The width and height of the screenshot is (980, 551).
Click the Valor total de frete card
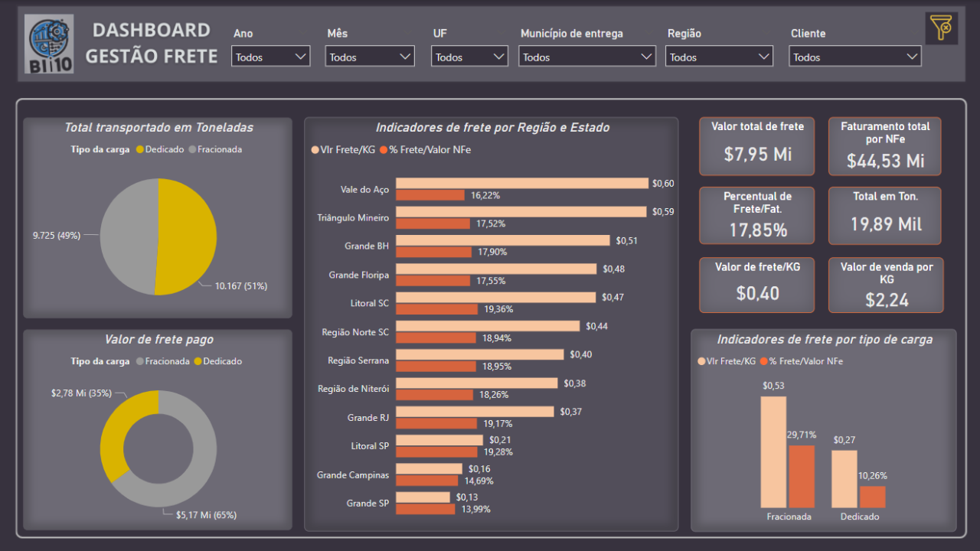tap(756, 146)
